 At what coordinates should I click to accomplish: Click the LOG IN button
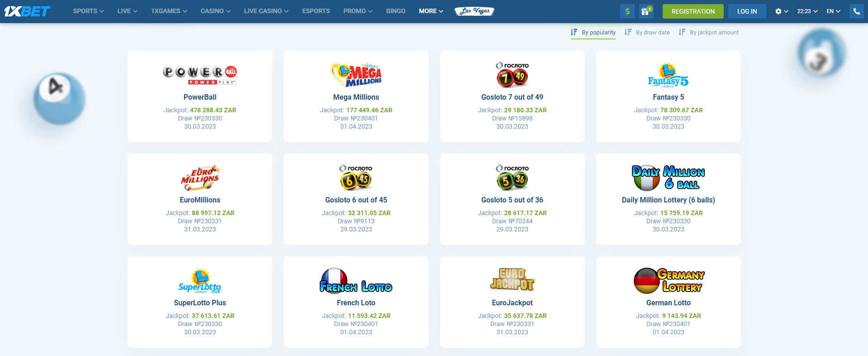(x=747, y=11)
